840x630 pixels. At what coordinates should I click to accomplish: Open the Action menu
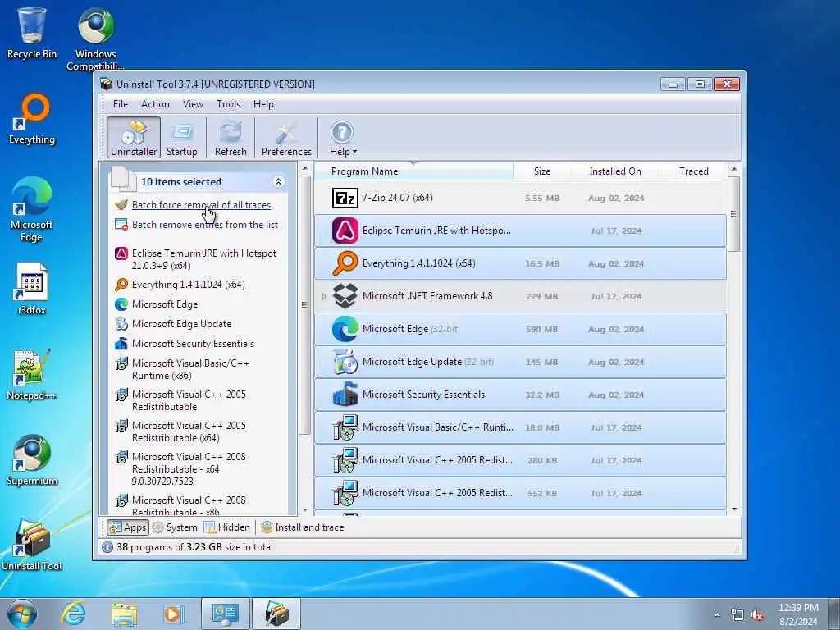[155, 104]
